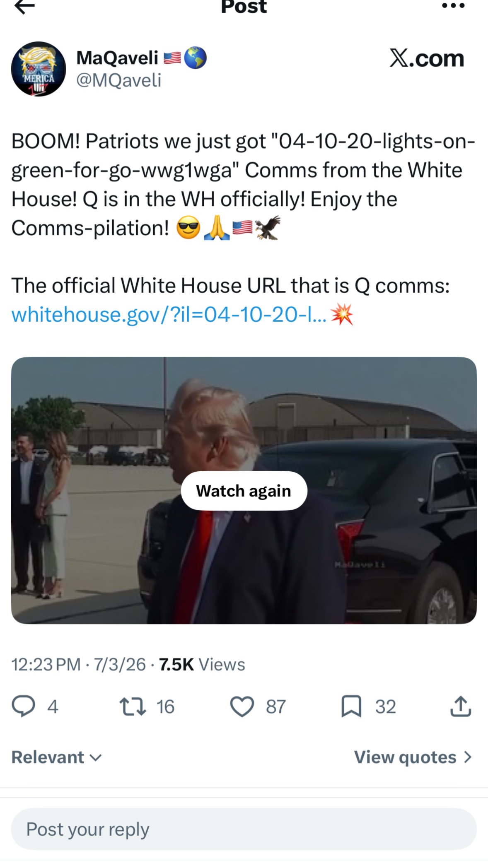Tap the video thumbnail of the car

244,490
